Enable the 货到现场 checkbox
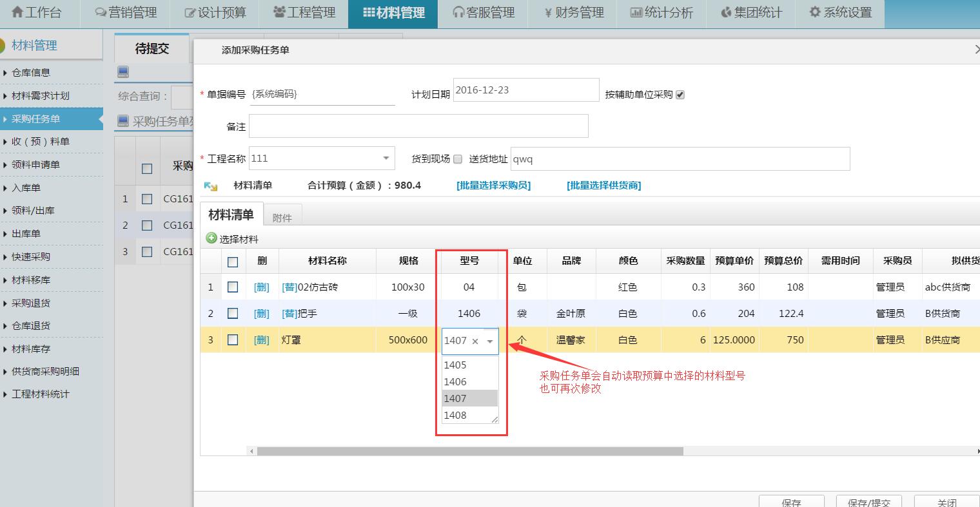 (x=458, y=159)
